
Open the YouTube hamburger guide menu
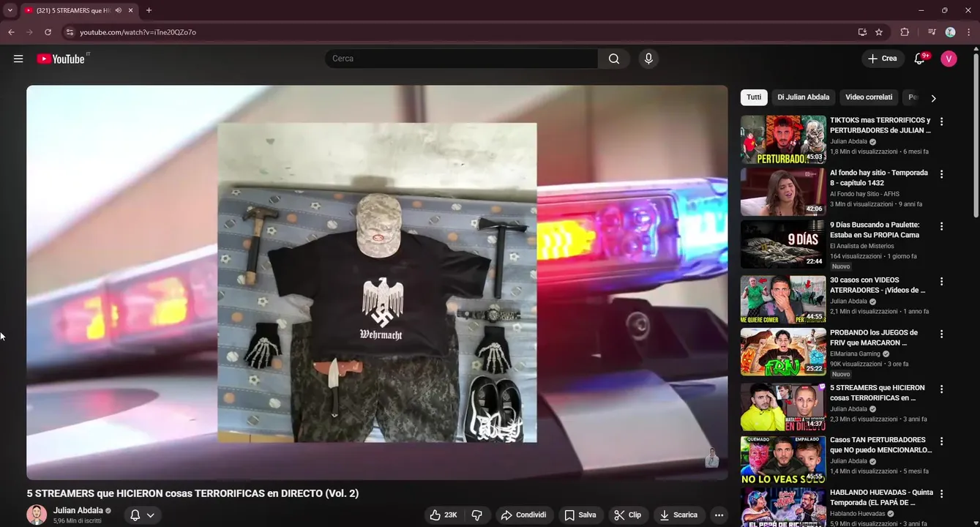(18, 59)
